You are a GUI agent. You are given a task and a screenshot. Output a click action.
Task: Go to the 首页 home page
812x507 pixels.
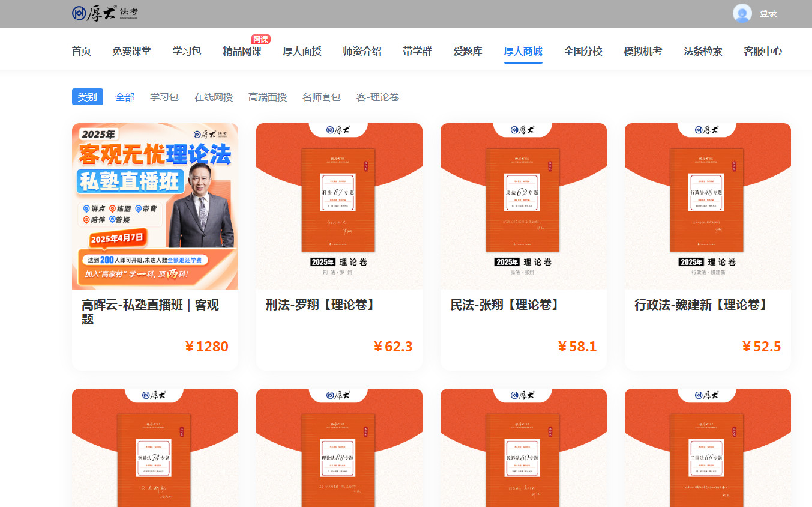click(82, 51)
